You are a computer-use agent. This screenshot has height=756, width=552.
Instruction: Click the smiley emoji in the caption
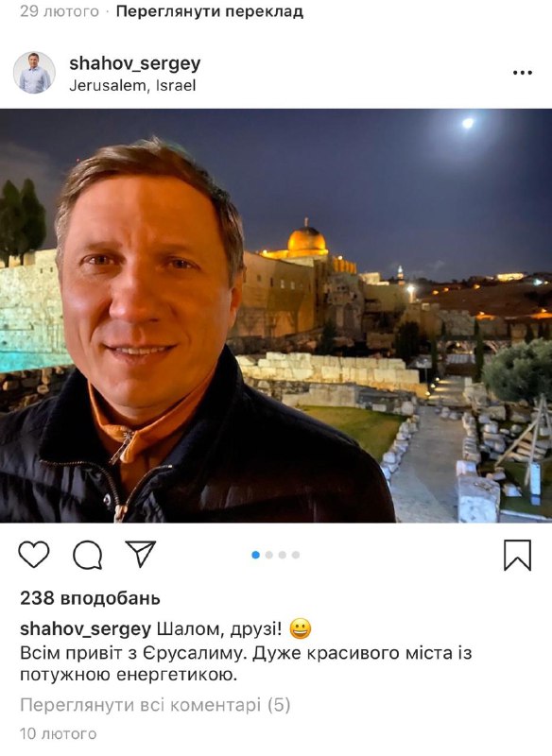click(x=301, y=629)
